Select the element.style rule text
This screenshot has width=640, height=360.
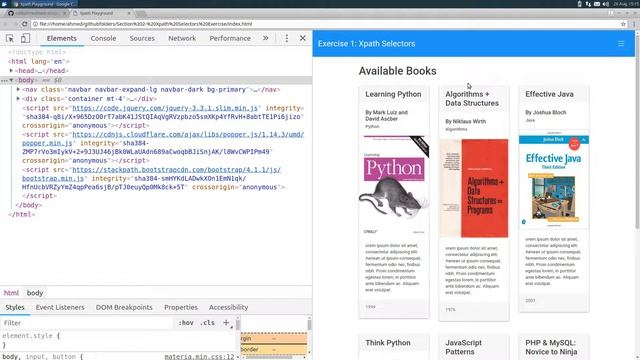point(31,336)
